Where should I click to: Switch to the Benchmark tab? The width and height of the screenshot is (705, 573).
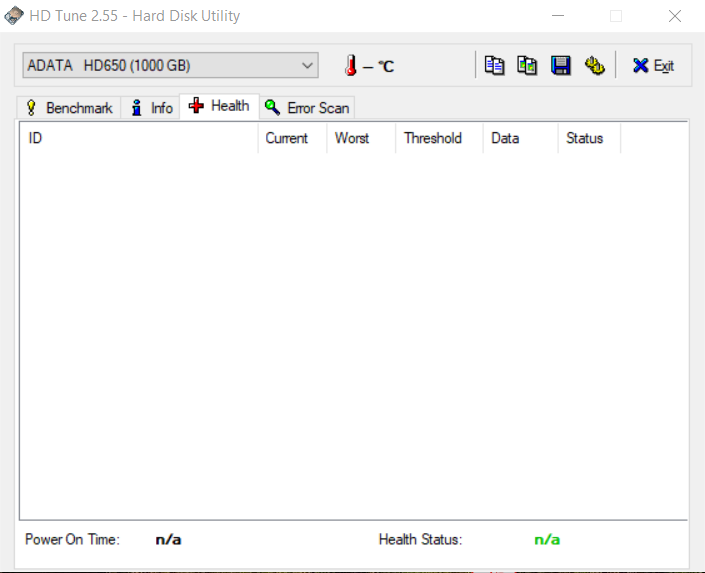pyautogui.click(x=69, y=108)
